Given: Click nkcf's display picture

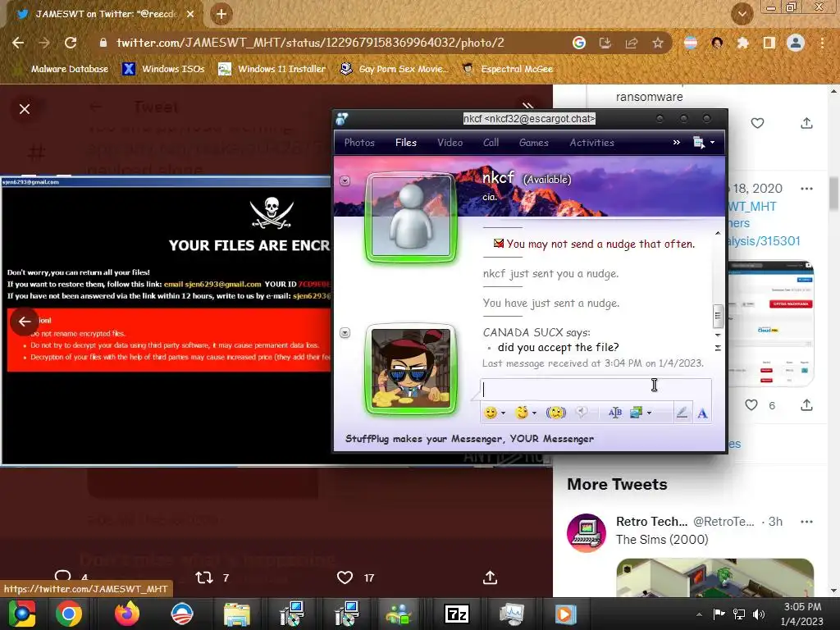Looking at the screenshot, I should point(411,218).
